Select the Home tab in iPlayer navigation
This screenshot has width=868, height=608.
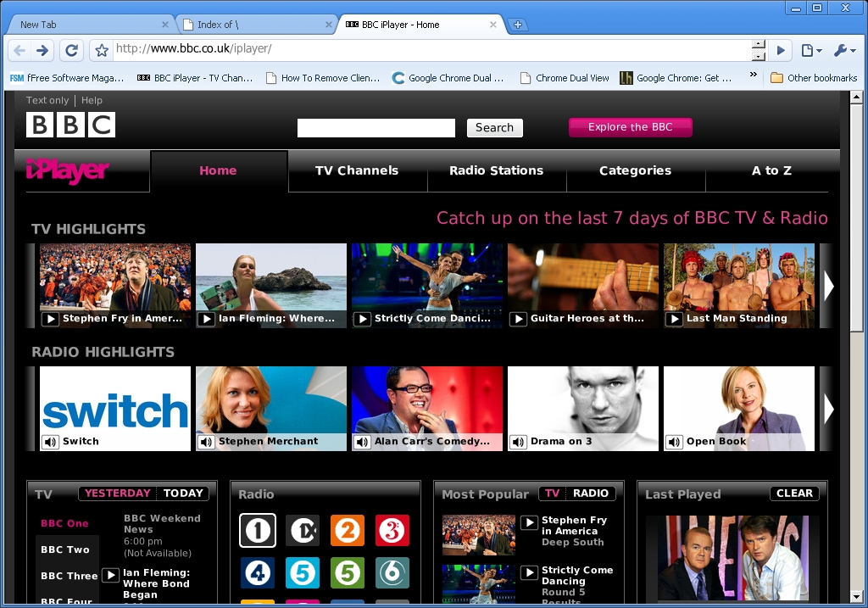click(218, 170)
